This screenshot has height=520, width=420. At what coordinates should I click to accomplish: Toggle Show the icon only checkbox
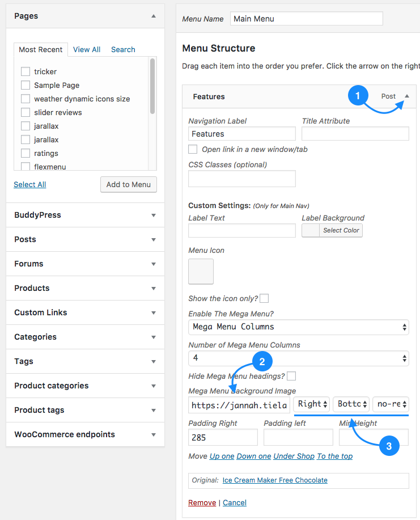coord(264,298)
